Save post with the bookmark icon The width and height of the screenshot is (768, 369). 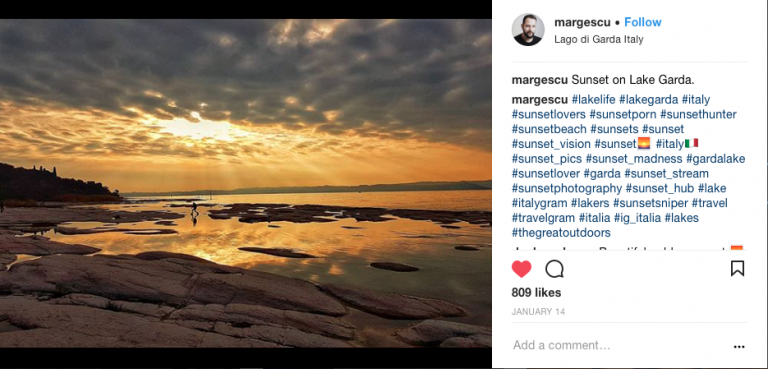pyautogui.click(x=737, y=269)
